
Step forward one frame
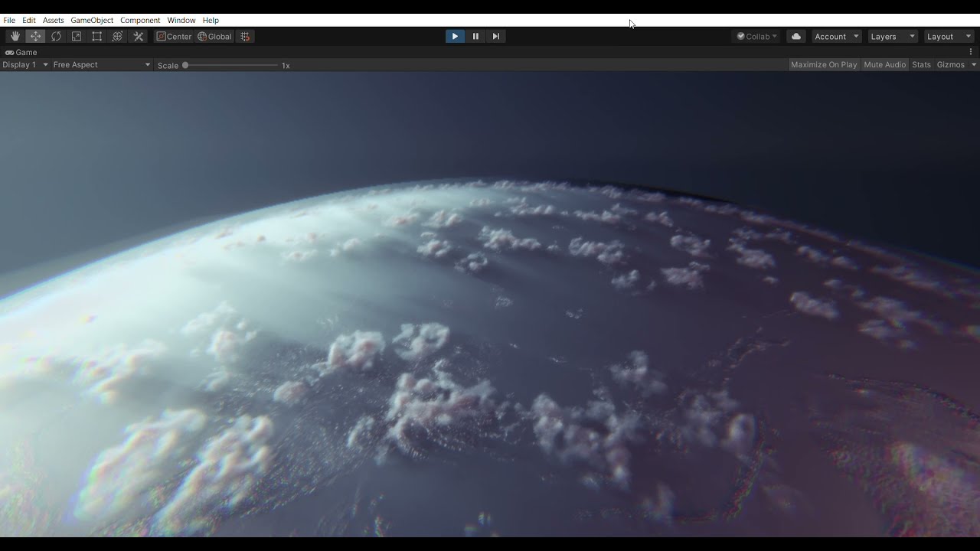pos(496,37)
